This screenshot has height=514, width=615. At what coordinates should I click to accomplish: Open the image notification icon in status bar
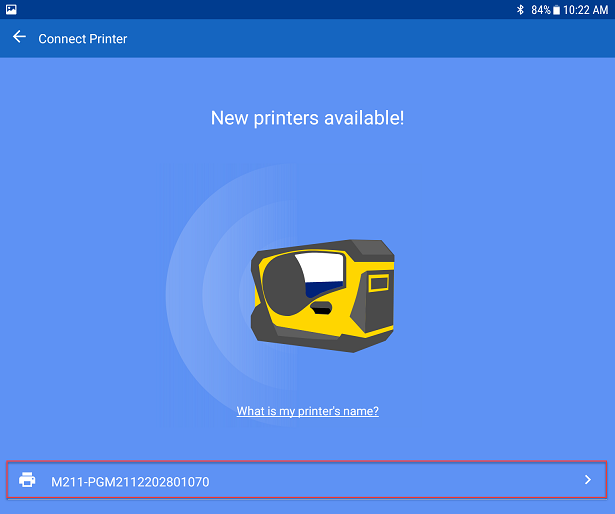tap(11, 9)
